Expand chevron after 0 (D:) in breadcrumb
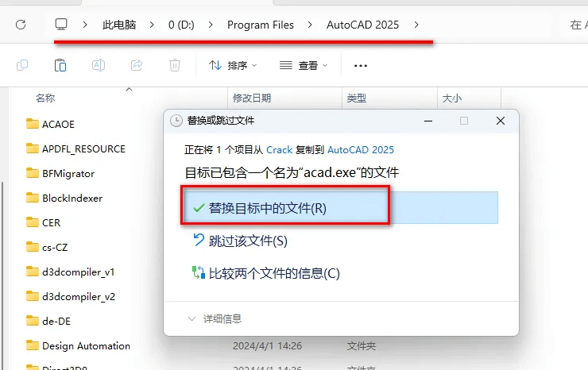588x370 pixels. [211, 25]
